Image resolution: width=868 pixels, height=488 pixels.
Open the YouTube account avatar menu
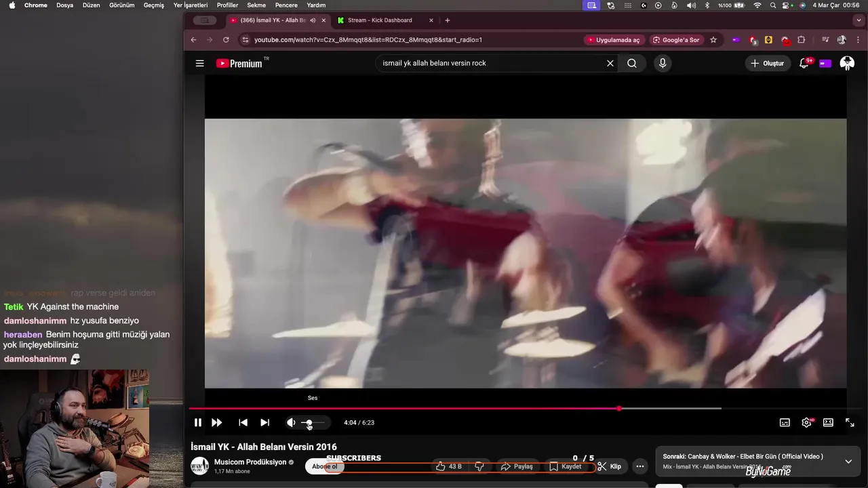[847, 63]
